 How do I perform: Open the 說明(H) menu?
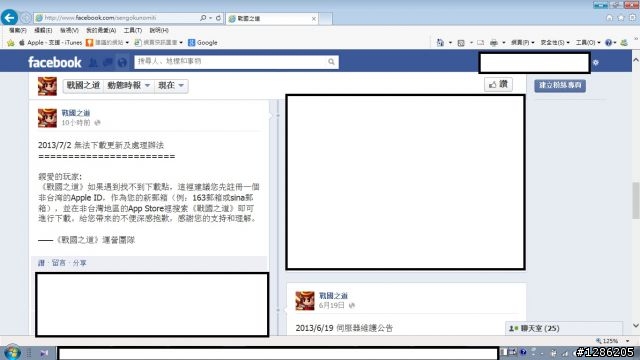tap(159, 31)
